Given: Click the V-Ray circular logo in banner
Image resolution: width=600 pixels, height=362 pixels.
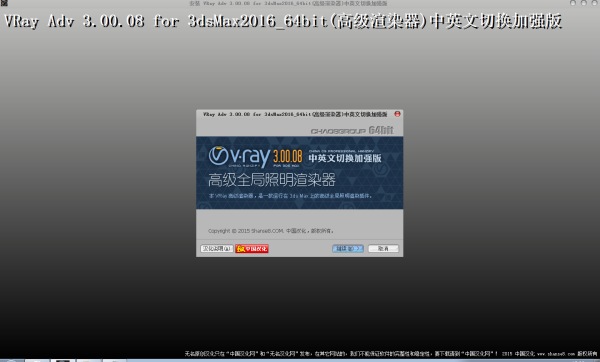Looking at the screenshot, I should pyautogui.click(x=218, y=155).
